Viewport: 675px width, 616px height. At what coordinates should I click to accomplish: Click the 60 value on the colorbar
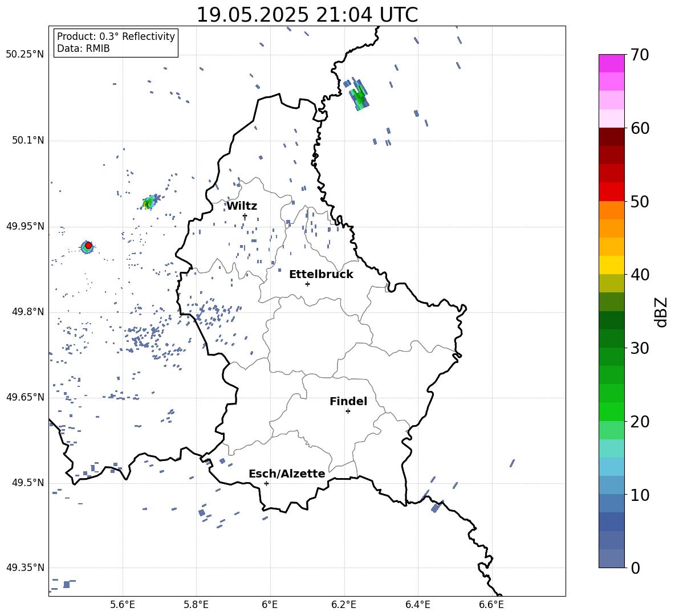639,128
